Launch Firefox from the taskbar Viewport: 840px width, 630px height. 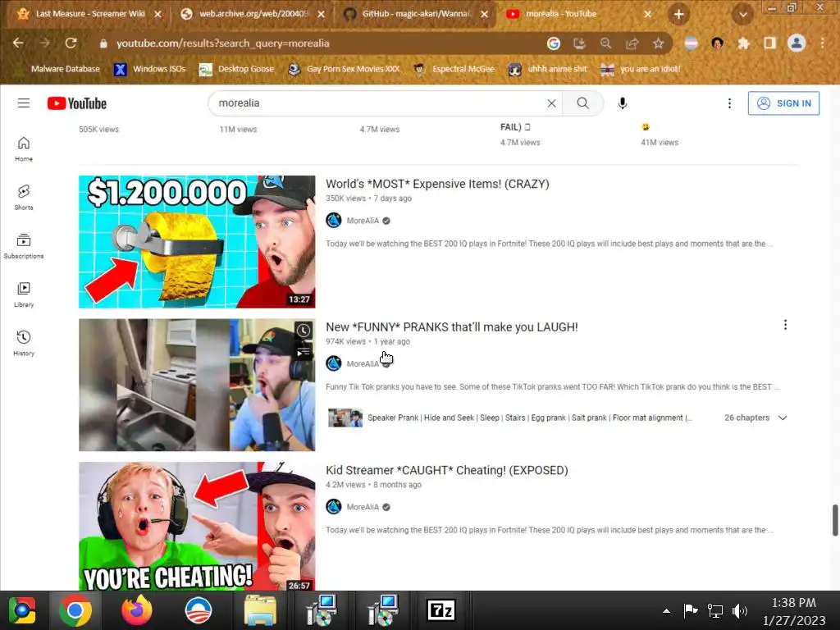pyautogui.click(x=137, y=610)
